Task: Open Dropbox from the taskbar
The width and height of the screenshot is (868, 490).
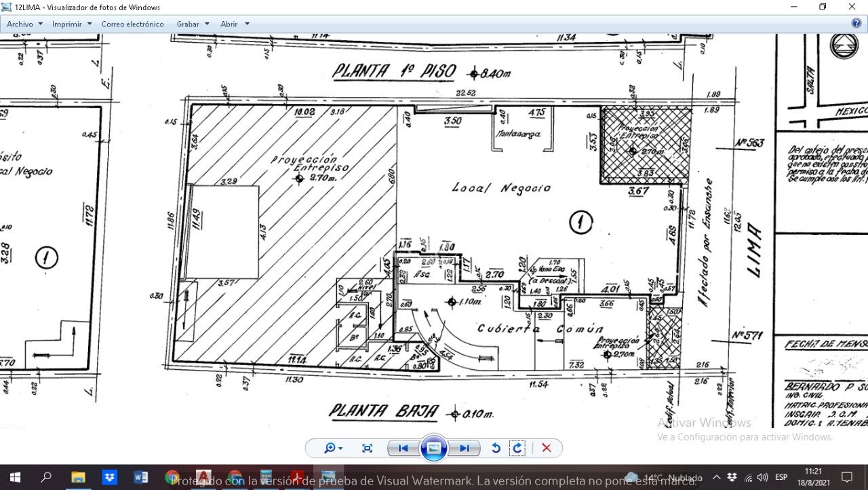Action: point(110,477)
